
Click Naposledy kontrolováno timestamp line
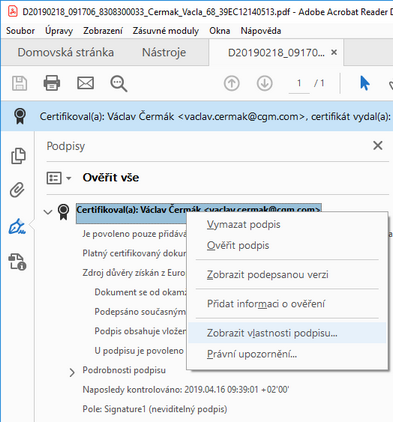click(186, 390)
